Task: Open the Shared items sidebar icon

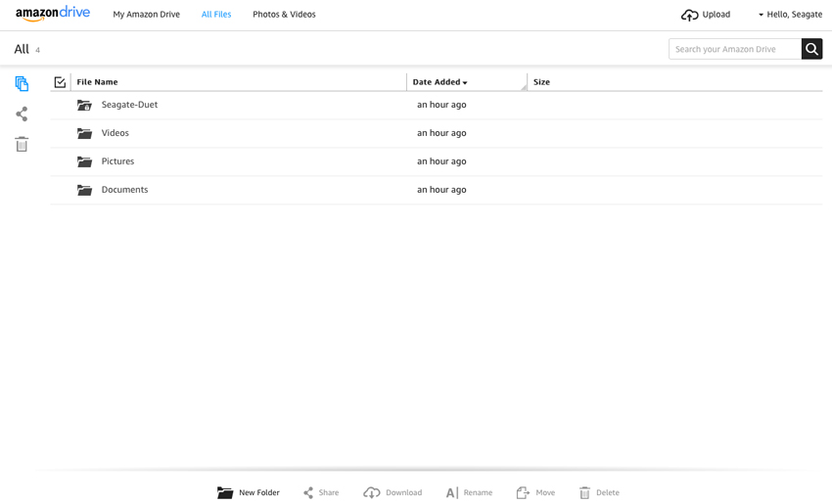Action: (22, 115)
